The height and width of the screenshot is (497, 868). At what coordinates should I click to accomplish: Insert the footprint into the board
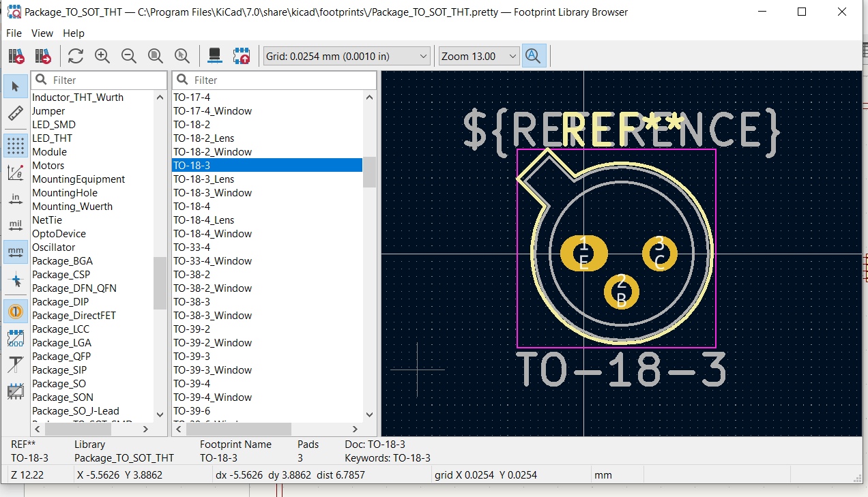242,56
